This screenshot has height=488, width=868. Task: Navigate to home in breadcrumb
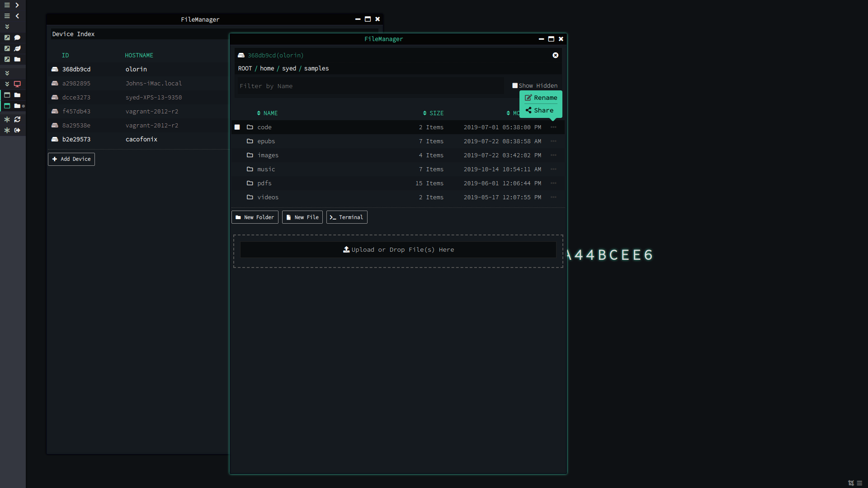267,68
